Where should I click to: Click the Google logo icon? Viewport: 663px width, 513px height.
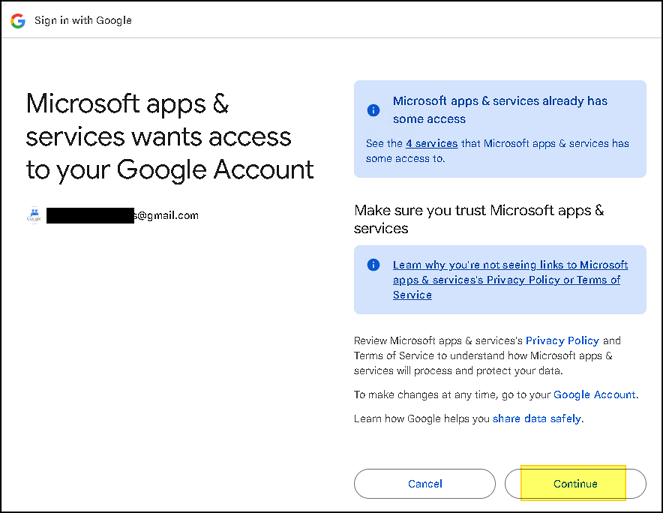tap(18, 21)
